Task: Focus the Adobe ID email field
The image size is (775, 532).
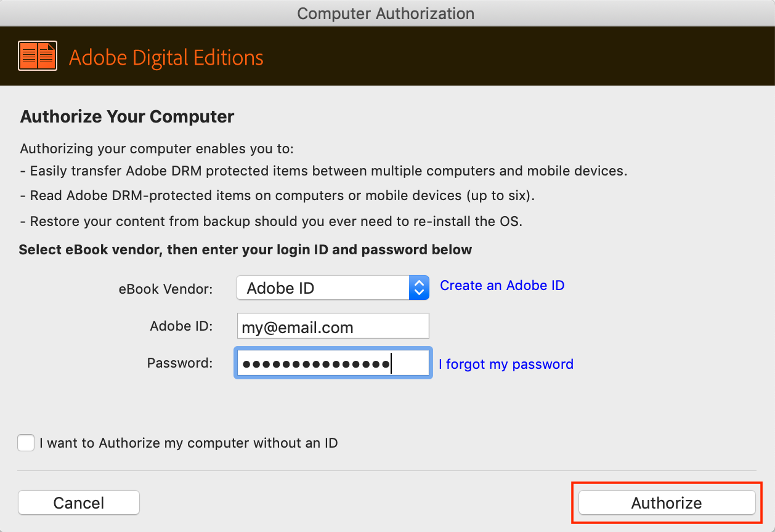Action: pyautogui.click(x=333, y=326)
